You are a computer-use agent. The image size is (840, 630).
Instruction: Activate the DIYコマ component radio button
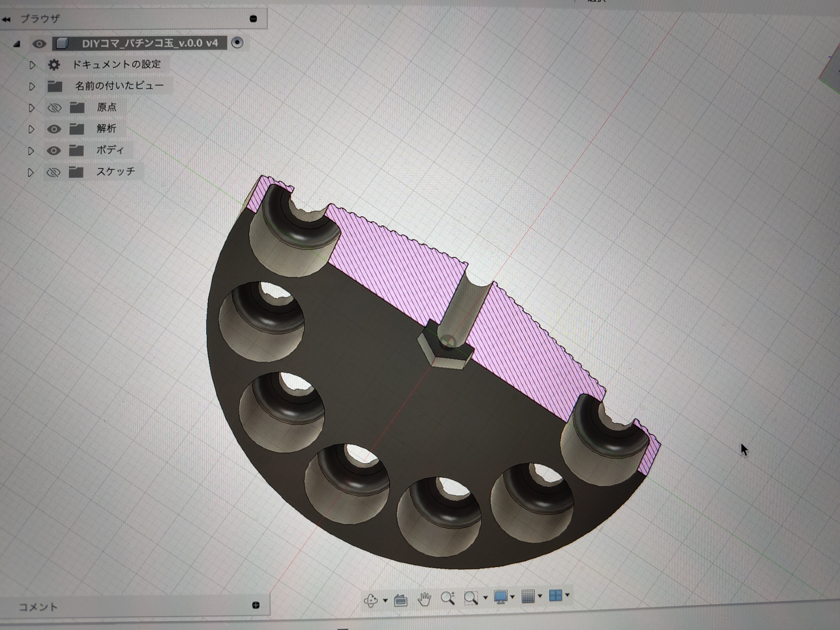tap(237, 42)
